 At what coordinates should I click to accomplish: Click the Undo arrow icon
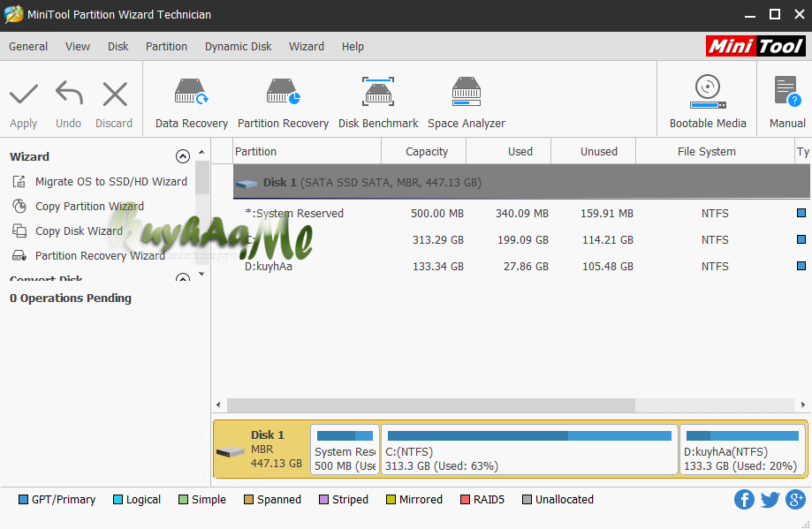(x=69, y=94)
